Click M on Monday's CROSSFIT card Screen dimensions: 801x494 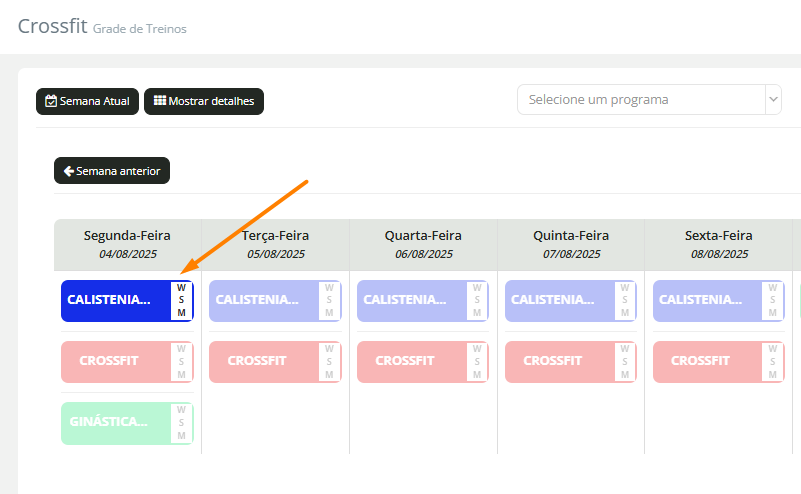point(181,374)
